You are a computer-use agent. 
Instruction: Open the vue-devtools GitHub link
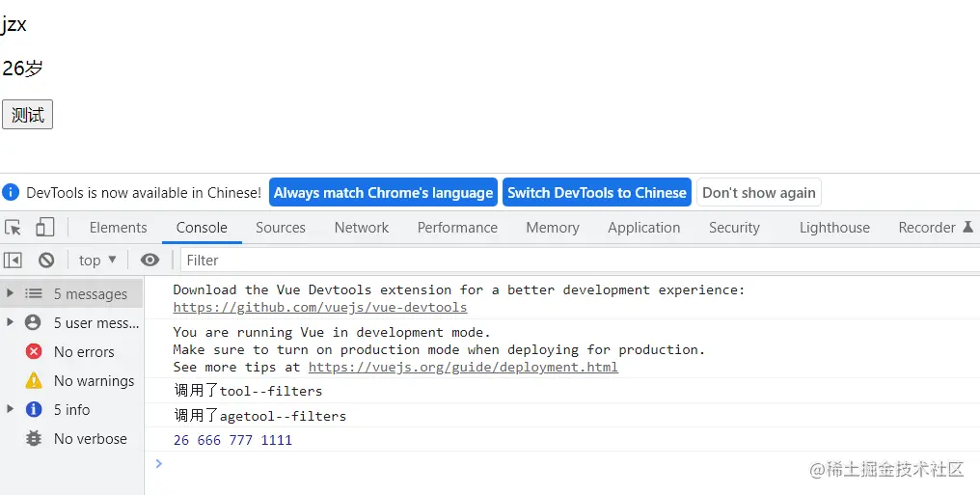pyautogui.click(x=320, y=308)
